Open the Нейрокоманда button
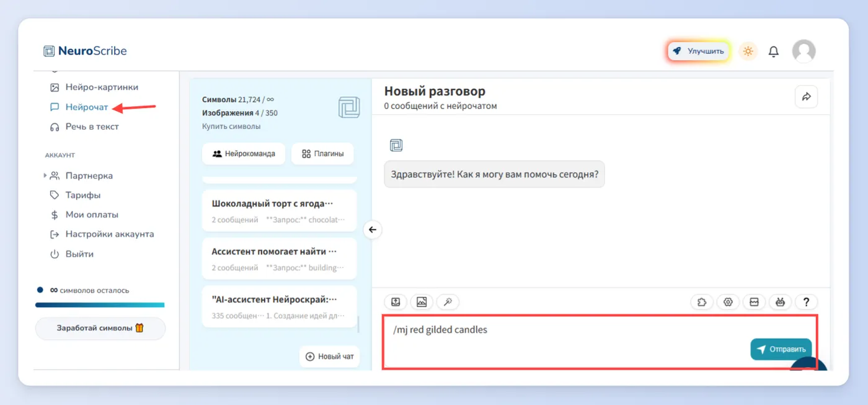868x405 pixels. (x=244, y=154)
